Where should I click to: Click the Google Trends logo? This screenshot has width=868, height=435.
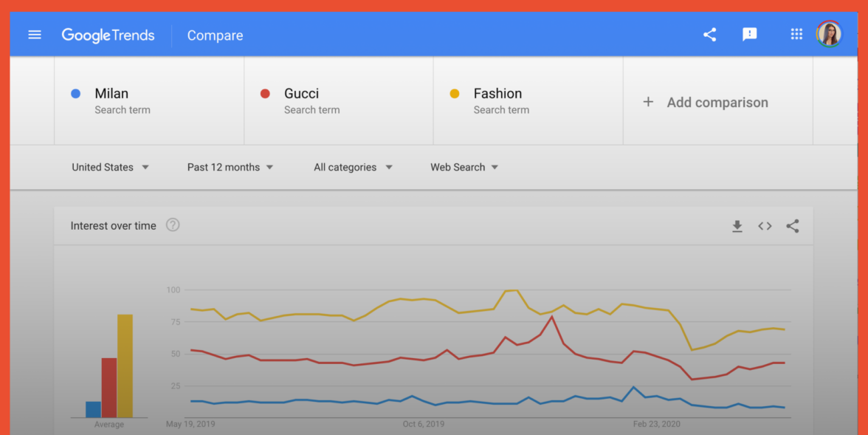coord(108,35)
